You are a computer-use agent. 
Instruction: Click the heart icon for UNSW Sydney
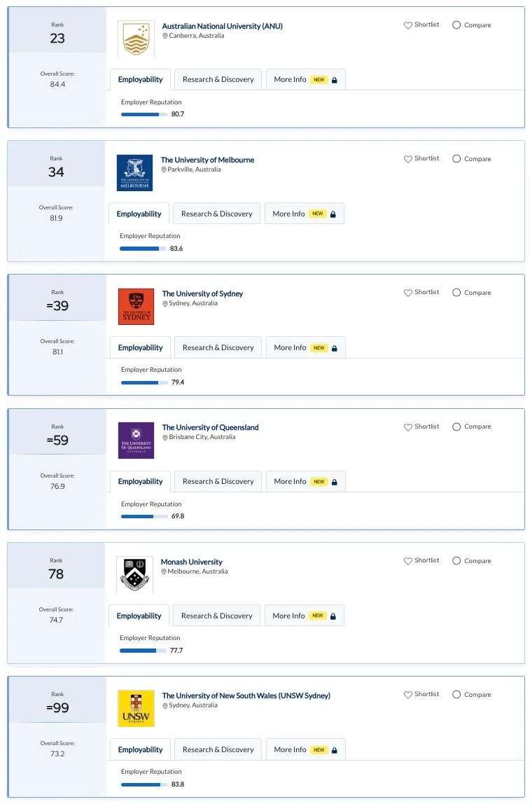(x=408, y=695)
